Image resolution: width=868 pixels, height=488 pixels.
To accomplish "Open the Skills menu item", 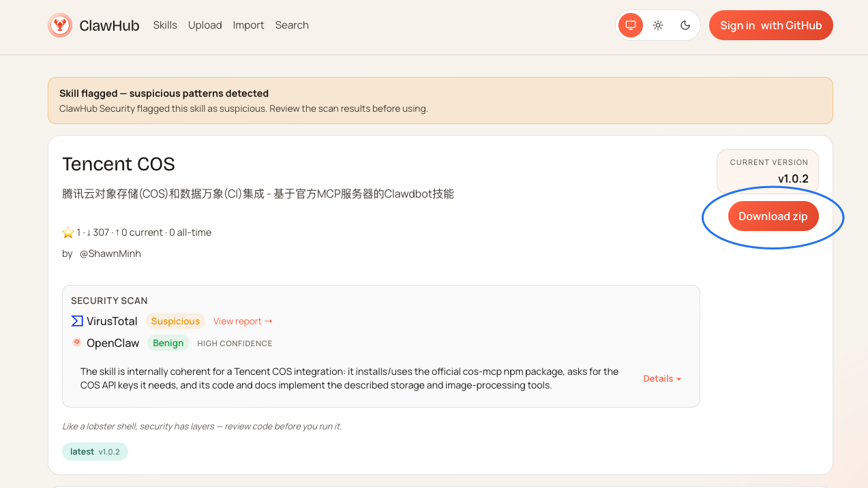I will pyautogui.click(x=165, y=25).
